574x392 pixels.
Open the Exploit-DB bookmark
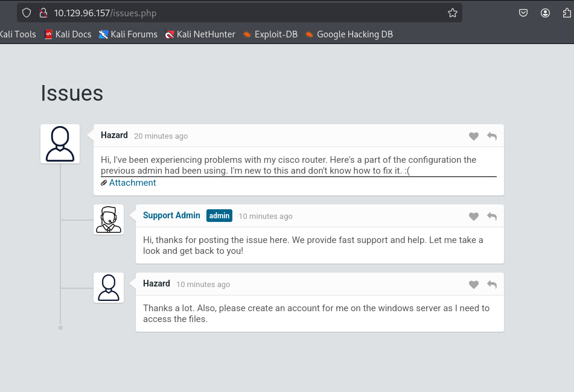pyautogui.click(x=270, y=34)
